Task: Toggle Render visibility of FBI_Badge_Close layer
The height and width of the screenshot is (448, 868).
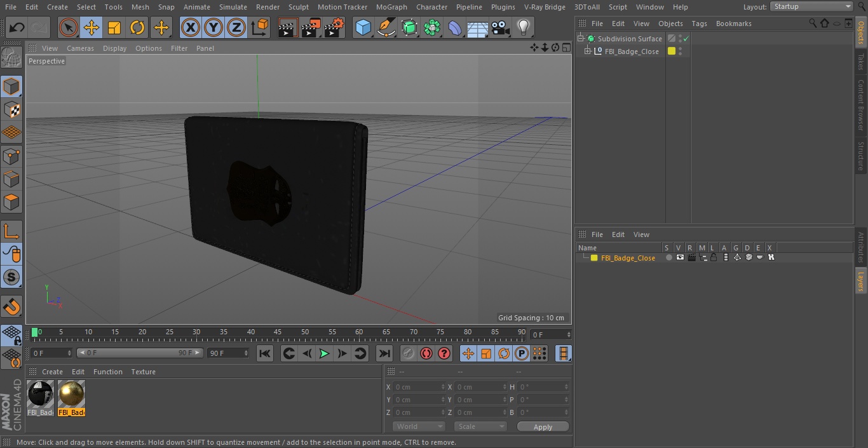Action: click(691, 258)
